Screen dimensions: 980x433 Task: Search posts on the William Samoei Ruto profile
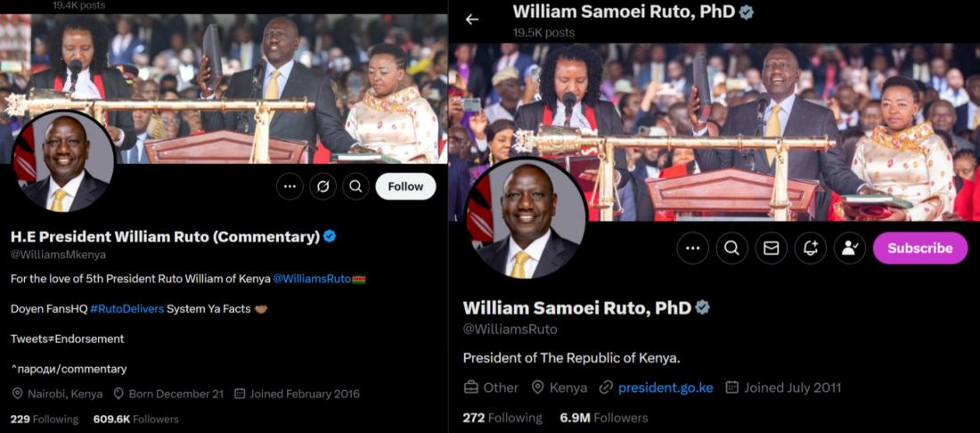[731, 248]
